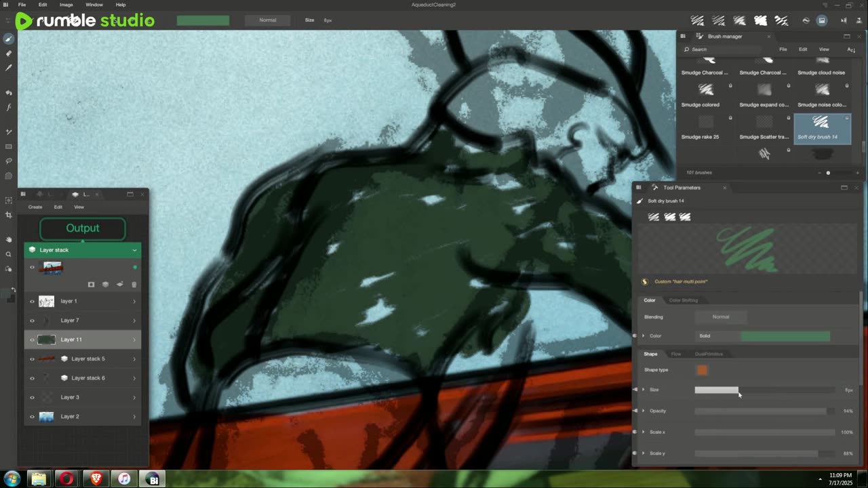868x488 pixels.
Task: Collapse the Layer stack header chevron
Action: [x=134, y=250]
